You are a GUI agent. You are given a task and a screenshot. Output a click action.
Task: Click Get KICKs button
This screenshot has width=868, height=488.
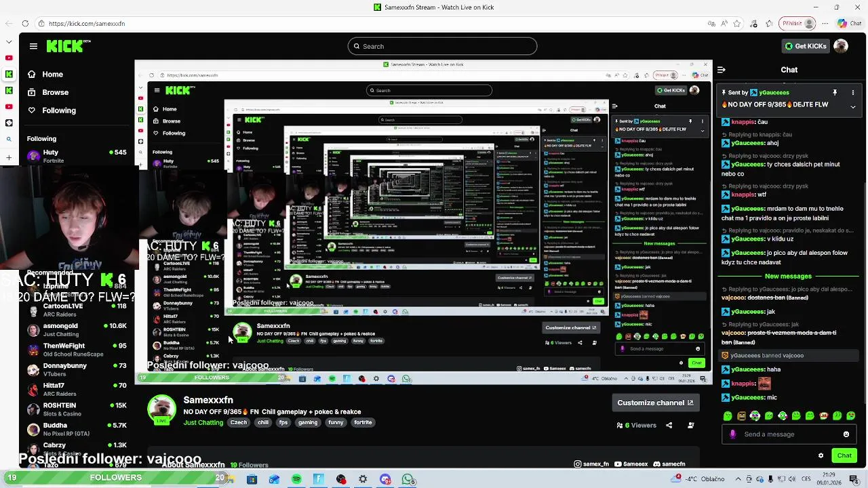[x=806, y=46]
